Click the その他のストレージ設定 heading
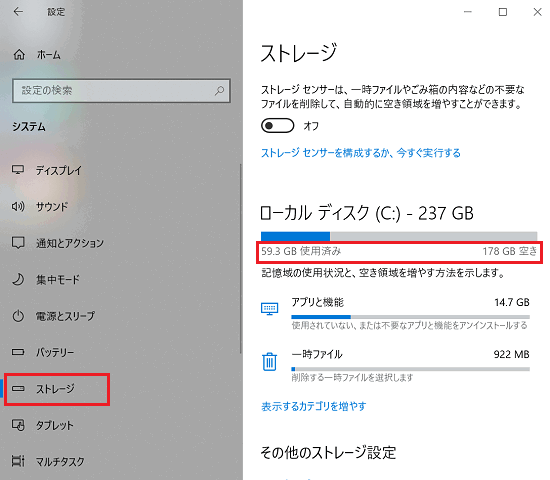The width and height of the screenshot is (550, 480). pyautogui.click(x=328, y=452)
